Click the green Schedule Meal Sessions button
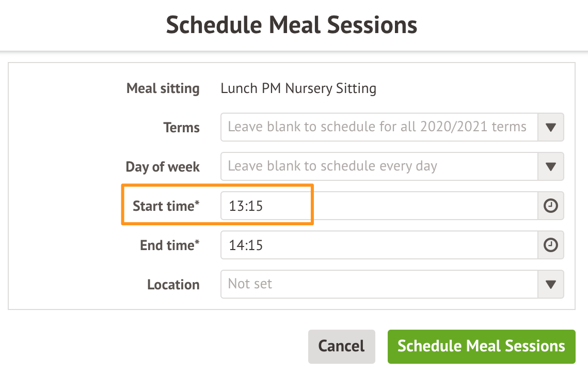The height and width of the screenshot is (371, 588). [481, 346]
